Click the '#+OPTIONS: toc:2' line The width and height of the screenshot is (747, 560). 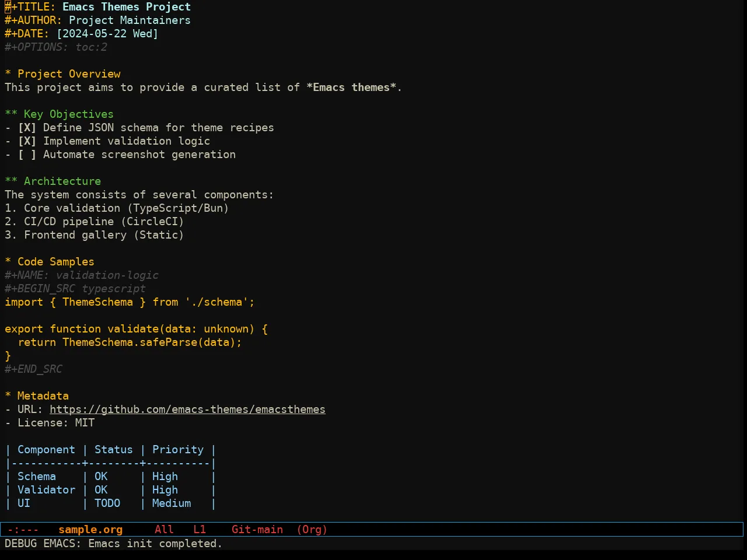56,47
